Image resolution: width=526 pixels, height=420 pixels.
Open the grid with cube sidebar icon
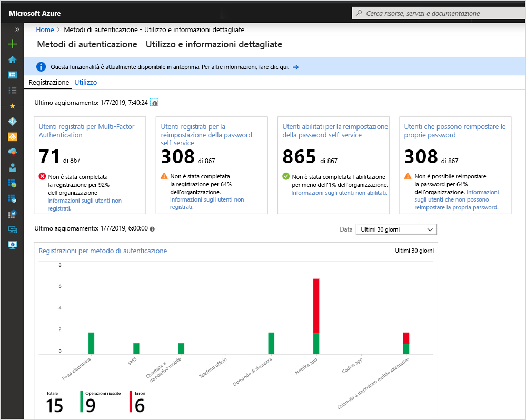(13, 198)
